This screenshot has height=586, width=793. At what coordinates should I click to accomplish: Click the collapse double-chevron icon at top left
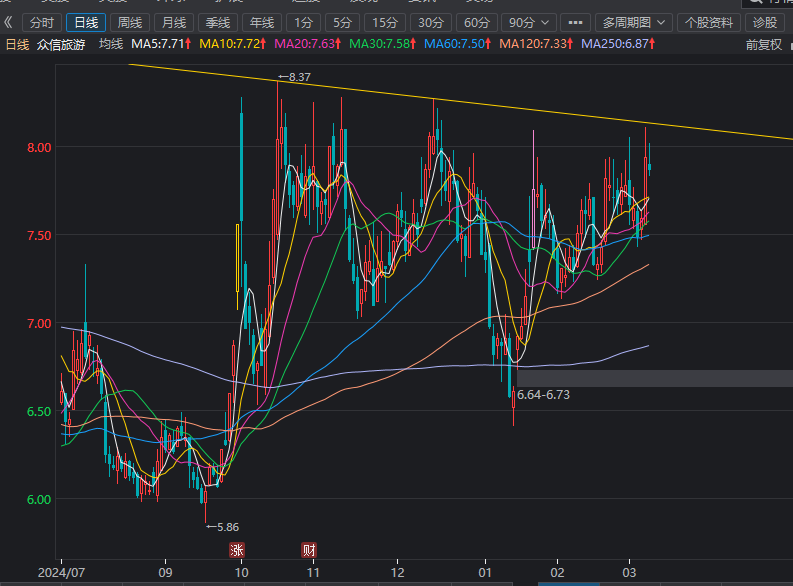[9, 22]
